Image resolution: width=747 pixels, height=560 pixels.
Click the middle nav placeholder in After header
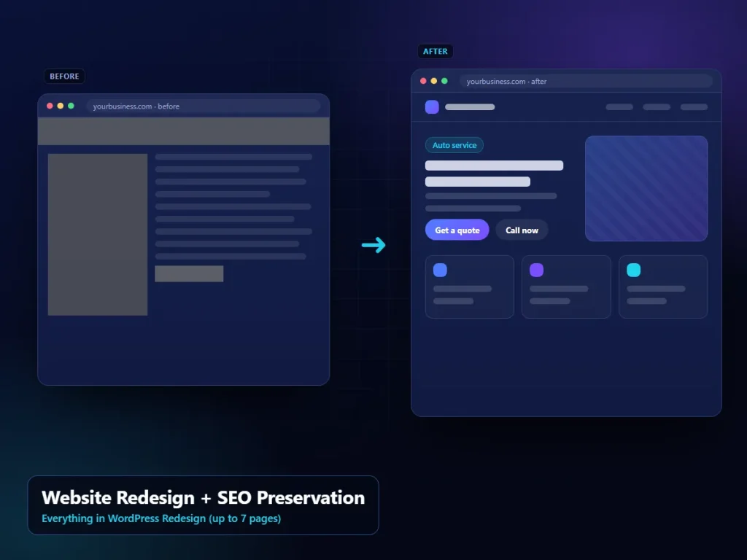point(657,107)
